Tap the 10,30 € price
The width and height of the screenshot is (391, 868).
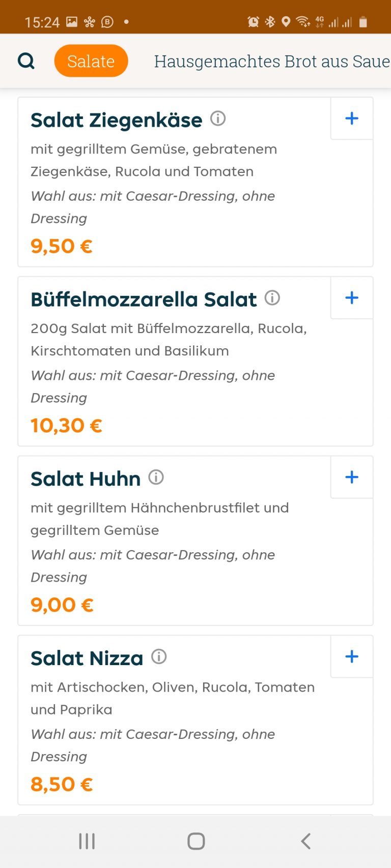tap(67, 426)
